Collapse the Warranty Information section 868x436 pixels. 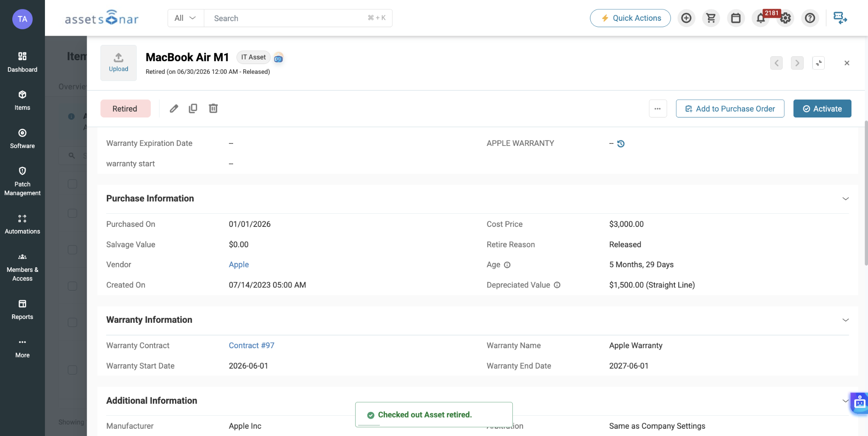(x=846, y=320)
